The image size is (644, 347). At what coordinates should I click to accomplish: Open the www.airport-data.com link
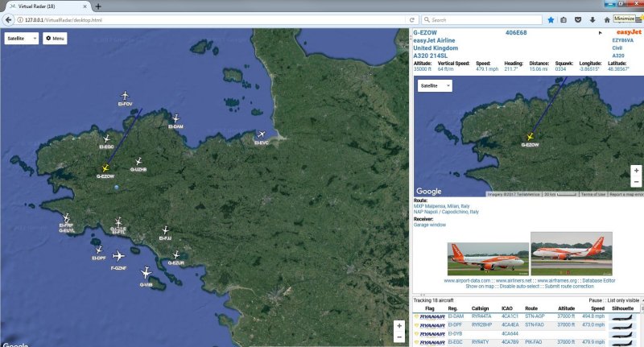(467, 280)
